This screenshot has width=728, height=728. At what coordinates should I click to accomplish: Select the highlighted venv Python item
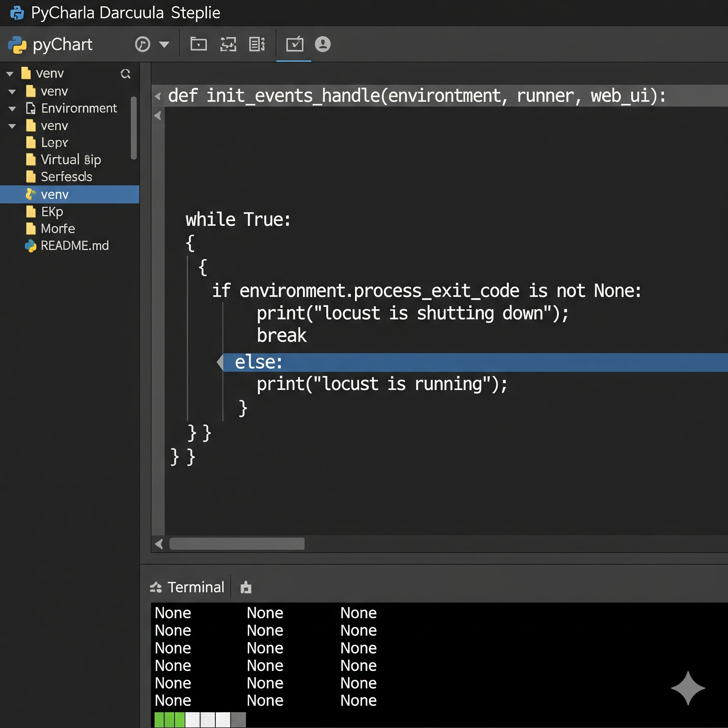(x=55, y=194)
